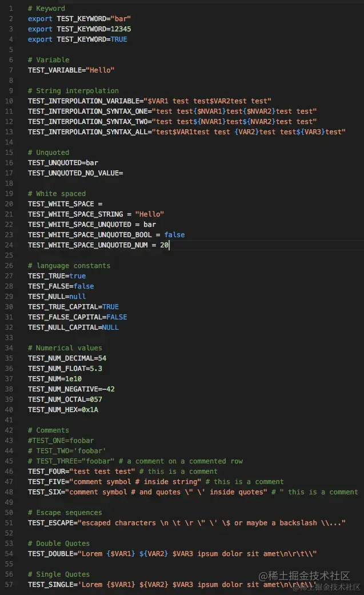364x595 pixels.
Task: Click the TEST_FALSE=false line
Action: (61, 286)
